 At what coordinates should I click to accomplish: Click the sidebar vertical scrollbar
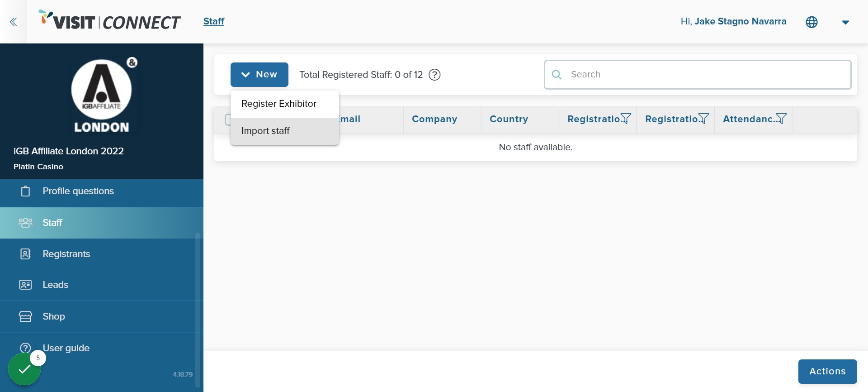(198, 310)
